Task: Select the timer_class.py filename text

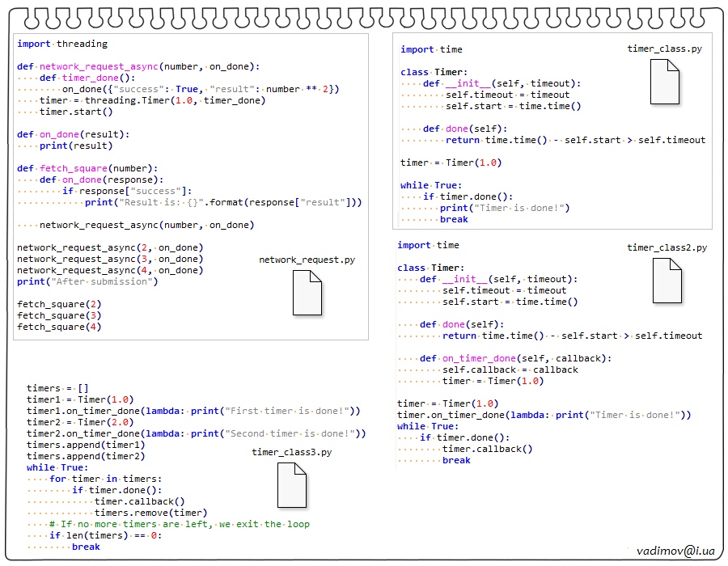Action: [664, 49]
